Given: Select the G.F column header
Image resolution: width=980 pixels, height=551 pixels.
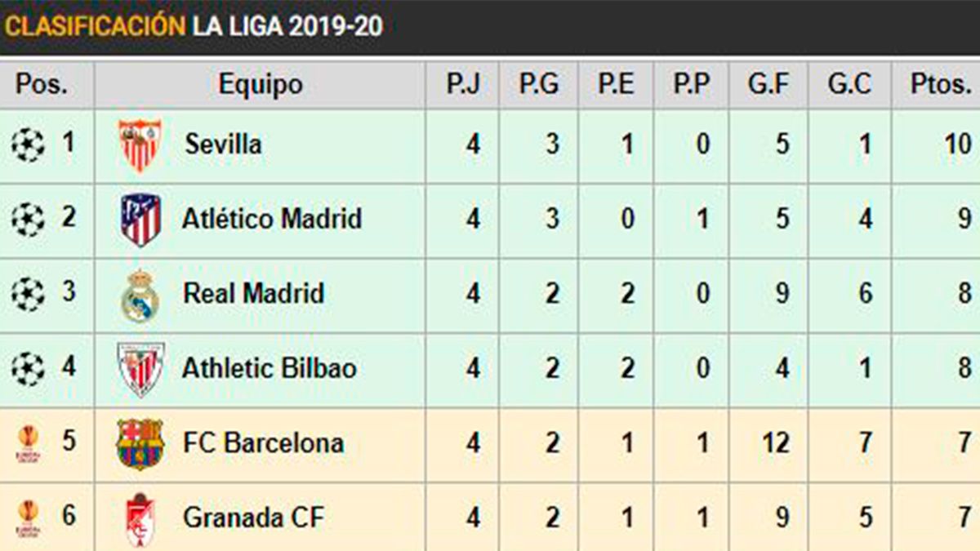Looking at the screenshot, I should pyautogui.click(x=768, y=84).
